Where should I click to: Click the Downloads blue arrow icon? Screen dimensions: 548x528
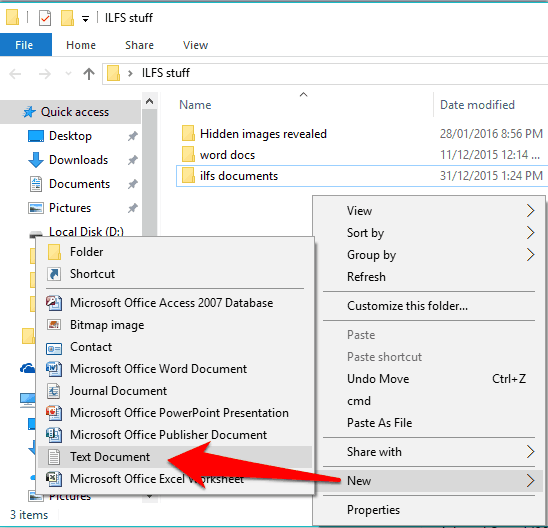(36, 160)
